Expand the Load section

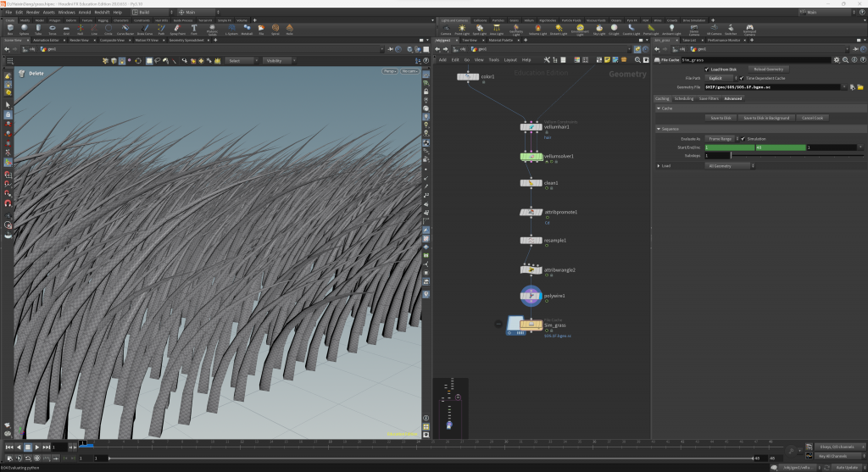[659, 166]
